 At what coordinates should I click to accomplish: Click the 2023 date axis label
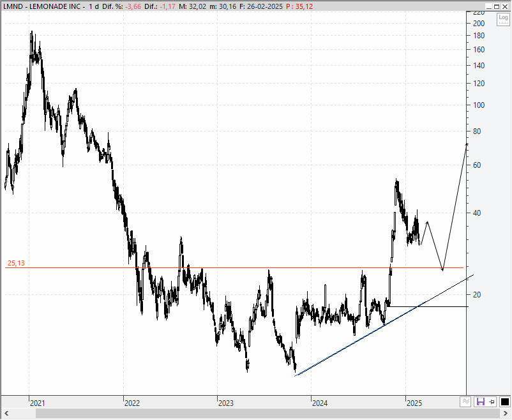pyautogui.click(x=226, y=403)
